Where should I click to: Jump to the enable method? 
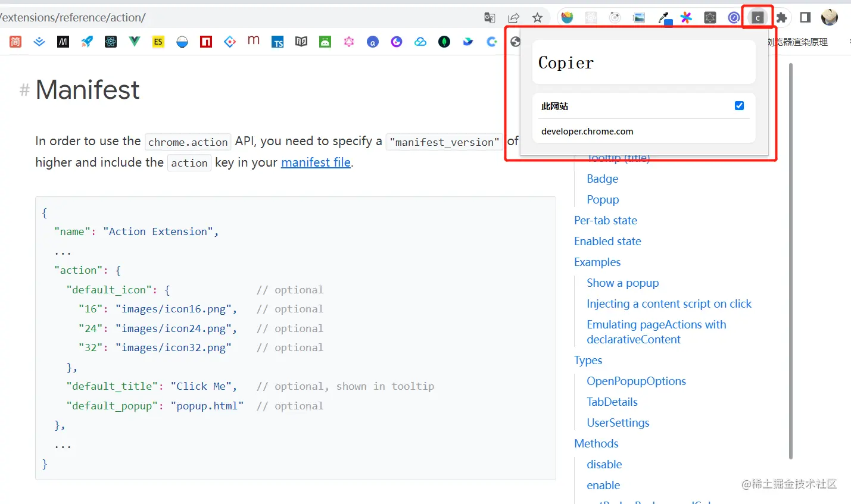tap(603, 485)
